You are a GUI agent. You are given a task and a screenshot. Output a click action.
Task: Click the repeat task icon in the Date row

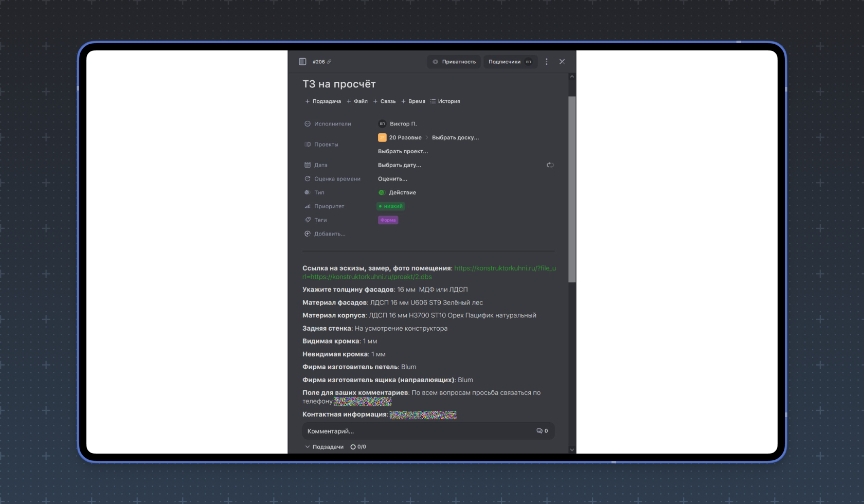click(550, 165)
